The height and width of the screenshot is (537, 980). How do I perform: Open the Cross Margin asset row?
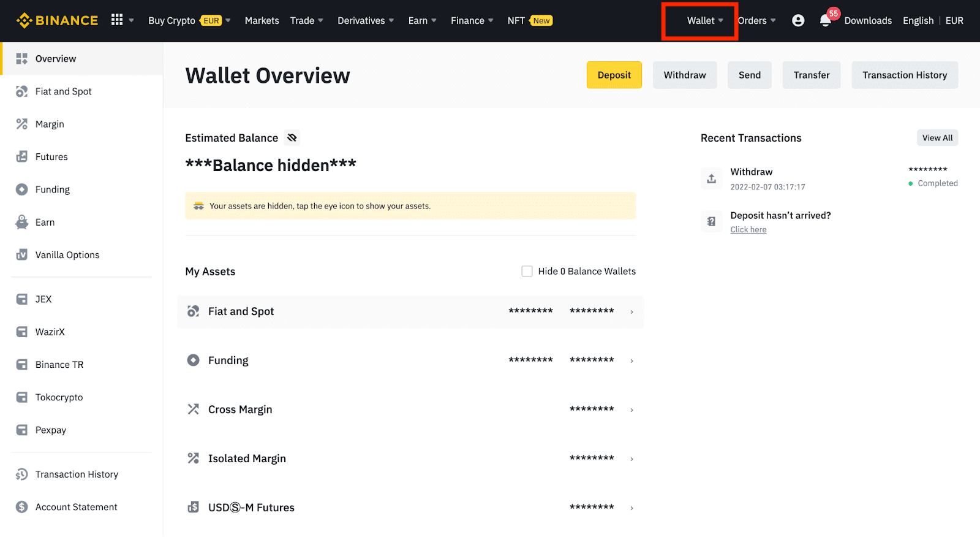click(410, 409)
